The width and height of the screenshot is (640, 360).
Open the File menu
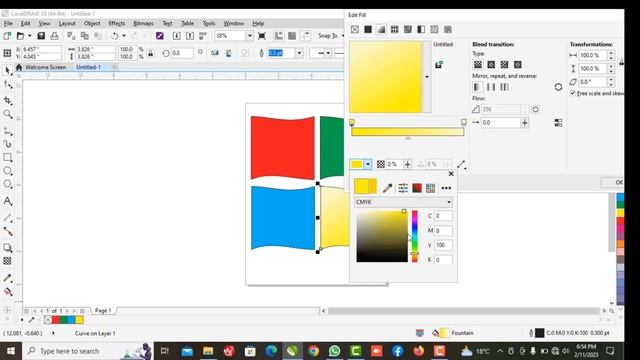(8, 24)
